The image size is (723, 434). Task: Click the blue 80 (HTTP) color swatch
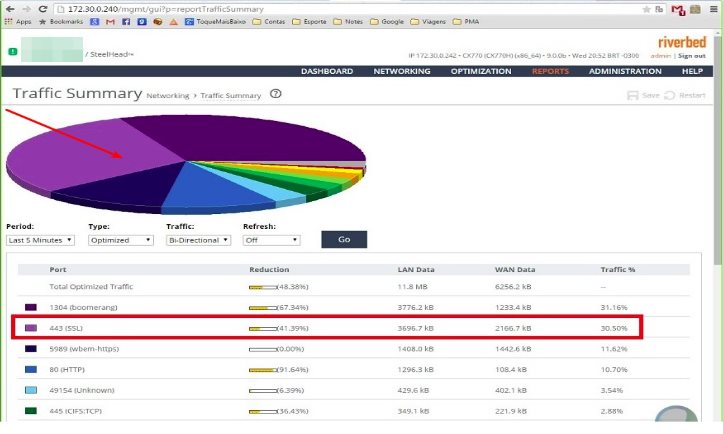[30, 369]
